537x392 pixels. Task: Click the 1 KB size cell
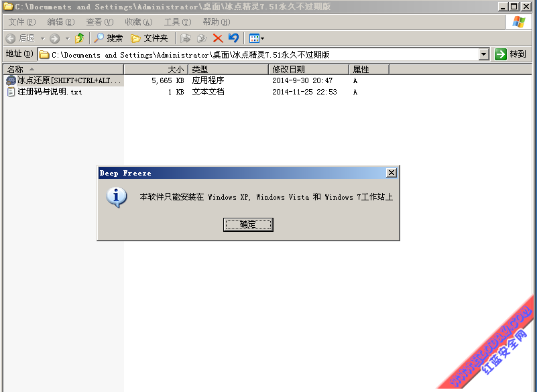click(x=176, y=92)
